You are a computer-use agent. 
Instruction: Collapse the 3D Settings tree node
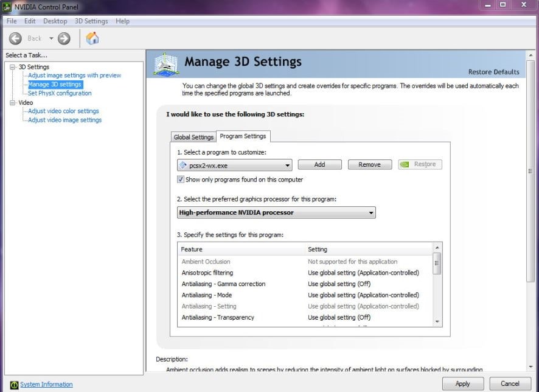pyautogui.click(x=13, y=67)
